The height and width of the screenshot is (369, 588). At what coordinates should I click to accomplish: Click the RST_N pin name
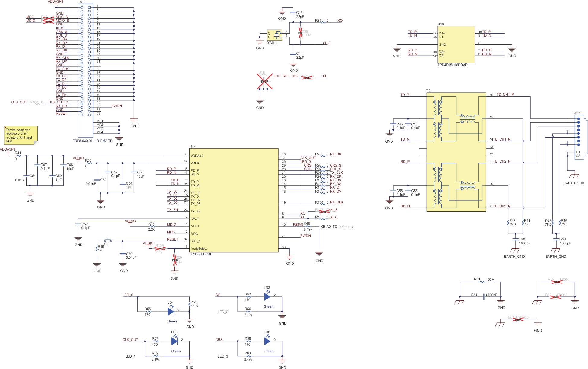[196, 241]
